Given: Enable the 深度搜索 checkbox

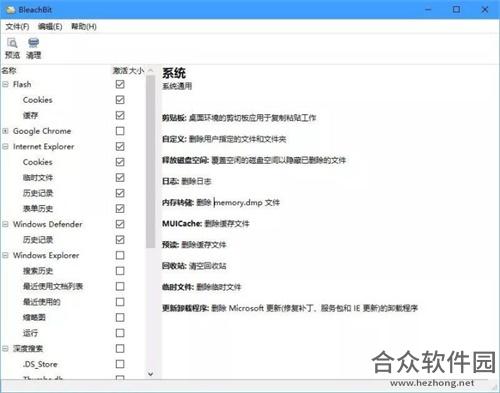Looking at the screenshot, I should click(x=120, y=349).
